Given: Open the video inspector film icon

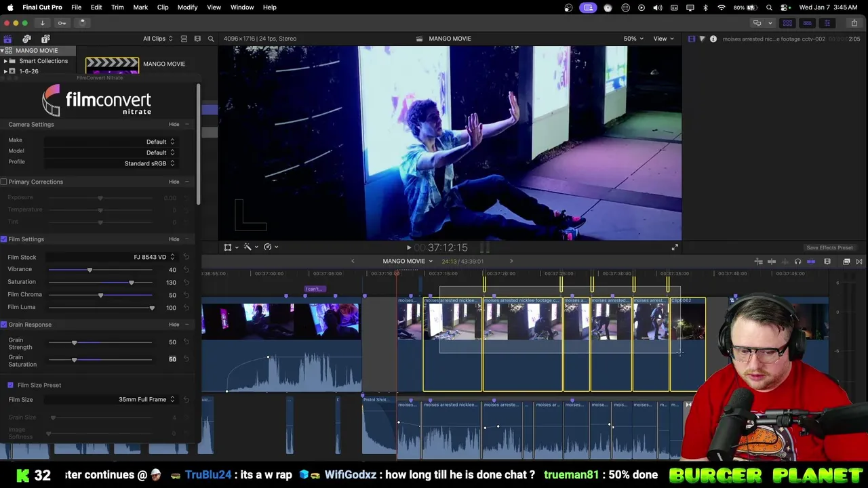Looking at the screenshot, I should pyautogui.click(x=691, y=39).
